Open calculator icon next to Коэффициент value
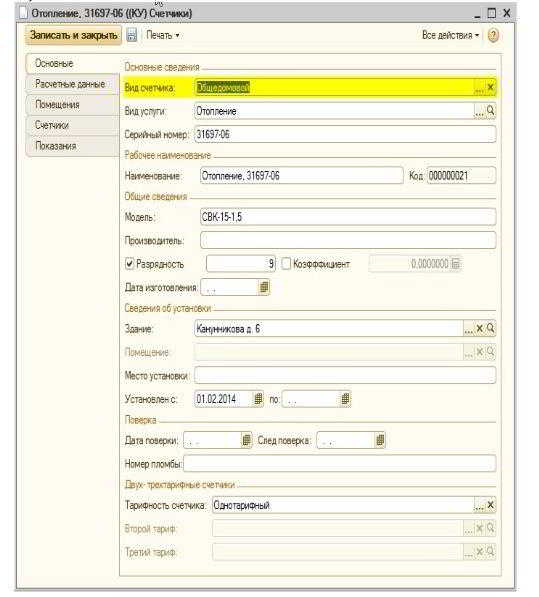Screen dimensions: 539x597 pos(455,263)
